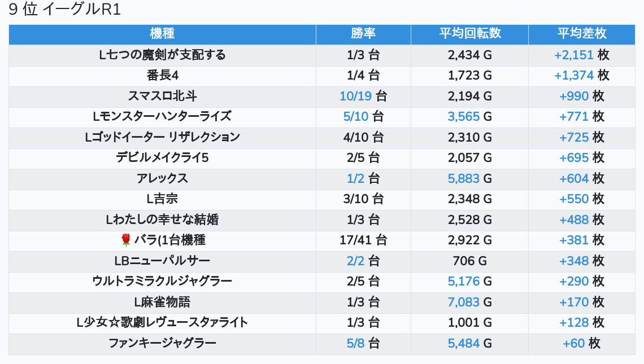Select the Lゴッドイーター リザレクション row

coord(322,138)
